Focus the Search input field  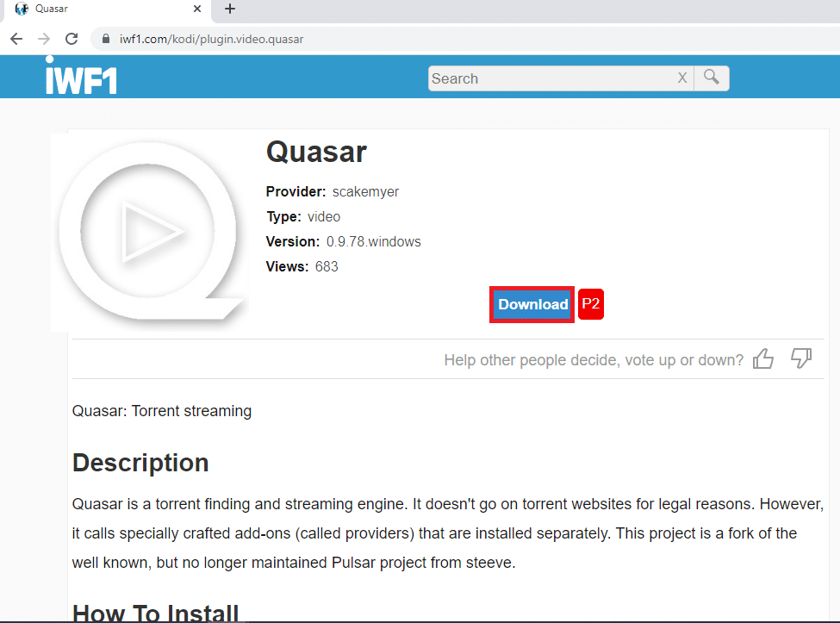click(551, 78)
